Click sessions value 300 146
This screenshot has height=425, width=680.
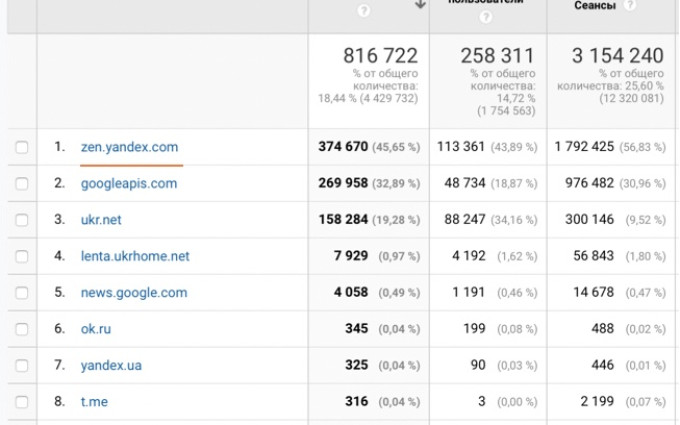(x=589, y=219)
